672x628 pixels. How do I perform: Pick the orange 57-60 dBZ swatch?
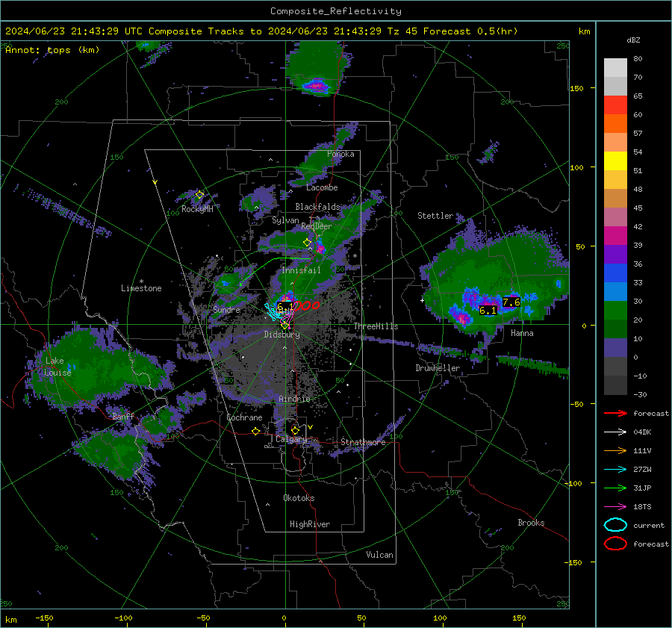tap(615, 123)
